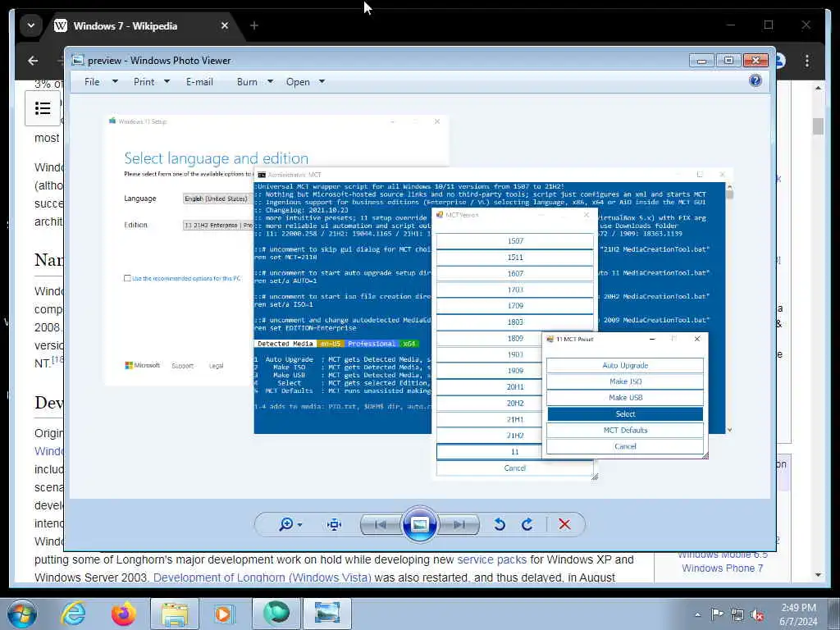Expand the Print menu dropdown arrow

pos(167,82)
